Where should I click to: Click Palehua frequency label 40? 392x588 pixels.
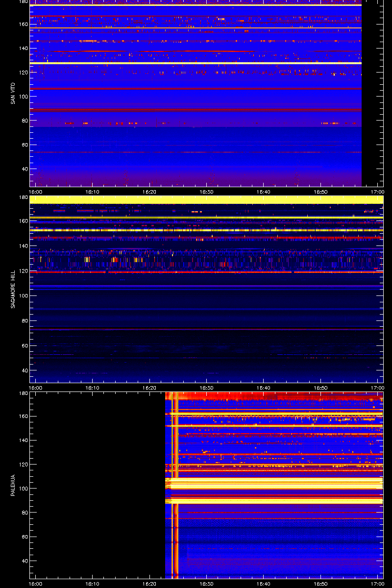coord(24,561)
